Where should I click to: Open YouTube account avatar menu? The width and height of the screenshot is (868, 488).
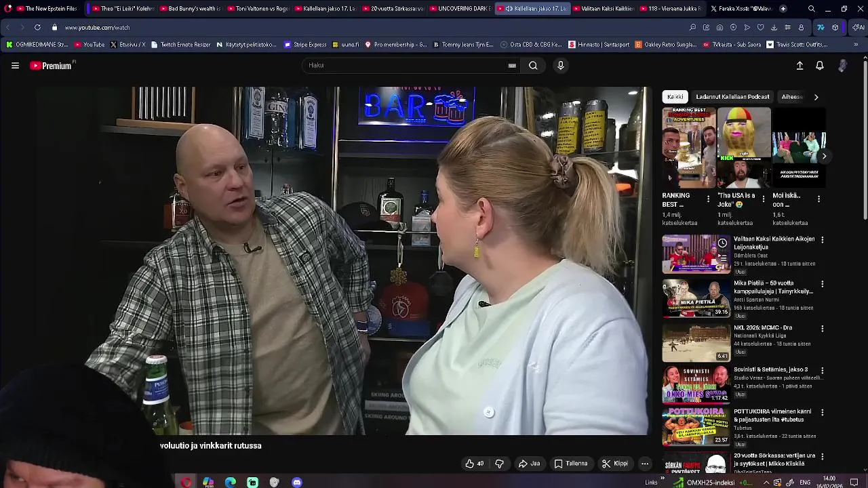[x=842, y=66]
